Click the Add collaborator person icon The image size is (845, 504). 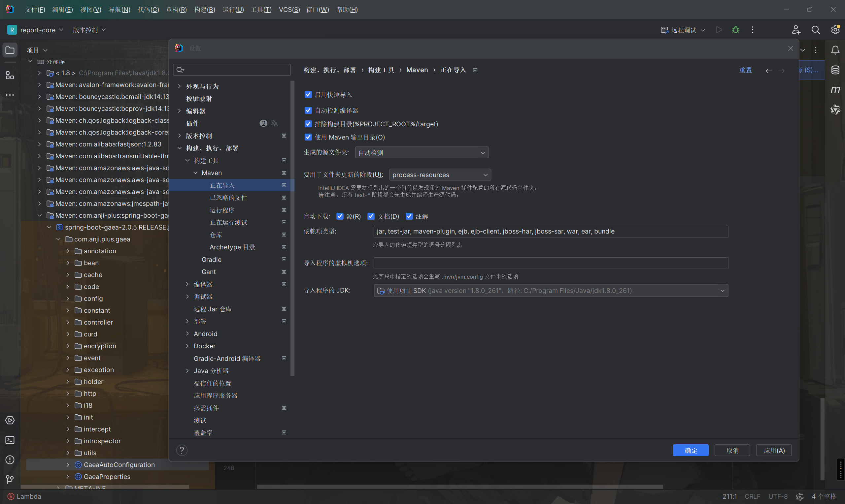796,30
